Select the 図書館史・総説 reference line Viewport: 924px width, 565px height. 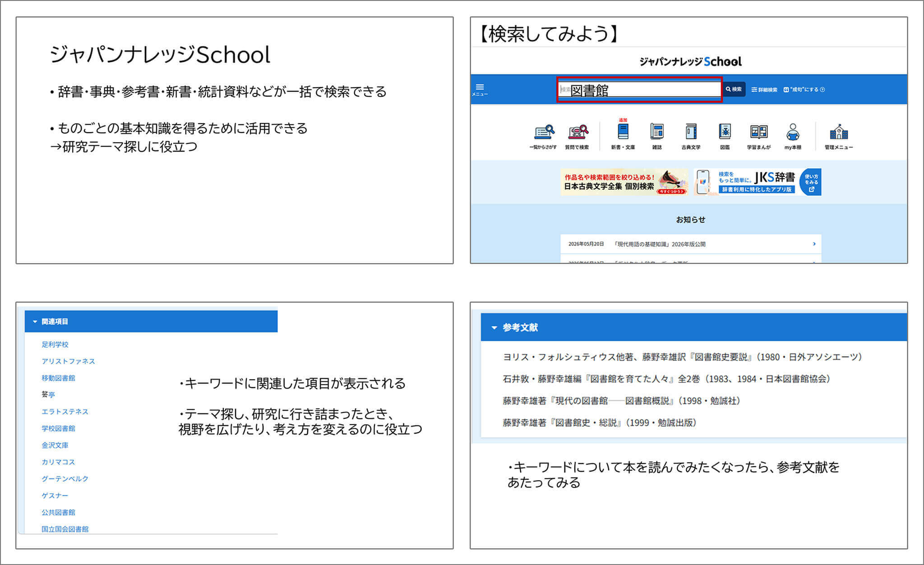pos(600,423)
